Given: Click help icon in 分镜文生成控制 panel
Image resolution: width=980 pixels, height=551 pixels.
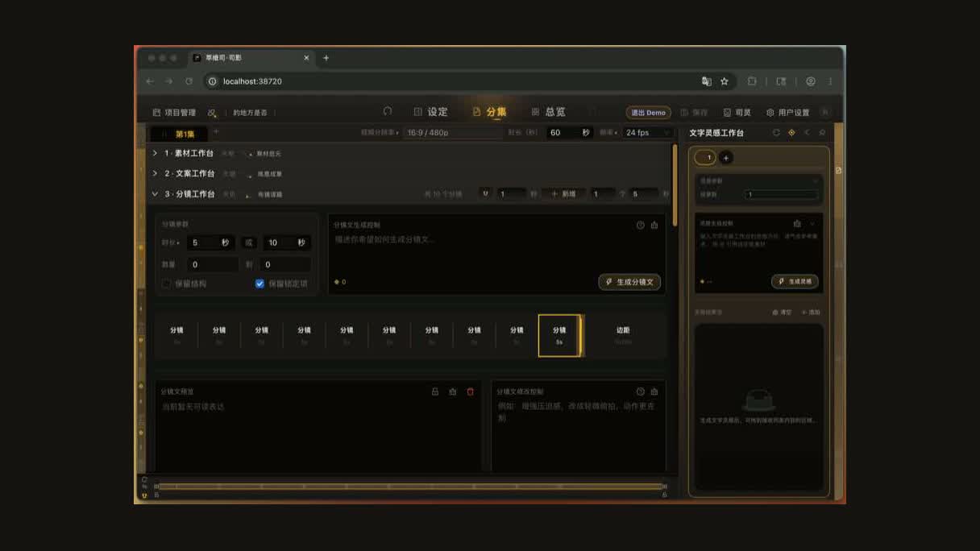Looking at the screenshot, I should coord(641,226).
